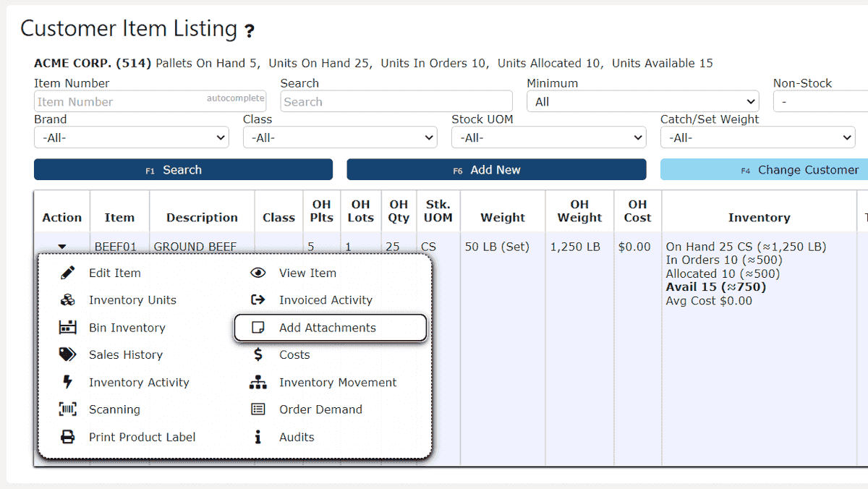Viewport: 868px width, 489px height.
Task: Open the Non-Stock dropdown
Action: (820, 102)
